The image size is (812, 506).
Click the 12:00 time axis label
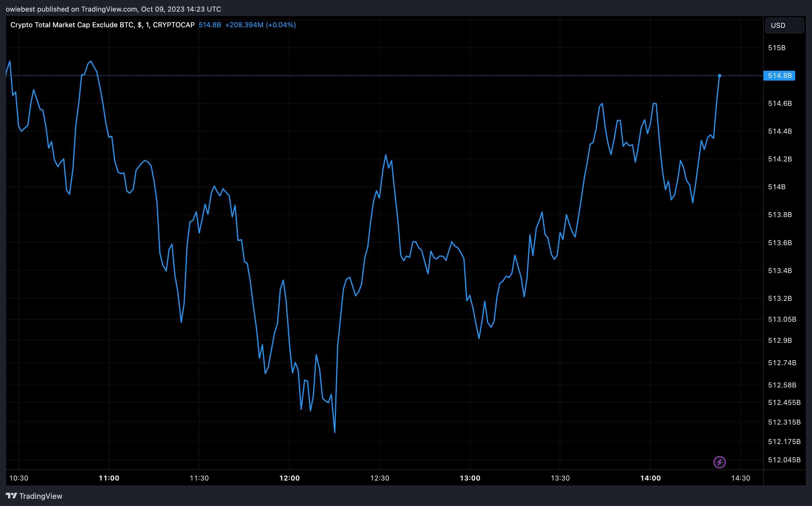coord(290,478)
